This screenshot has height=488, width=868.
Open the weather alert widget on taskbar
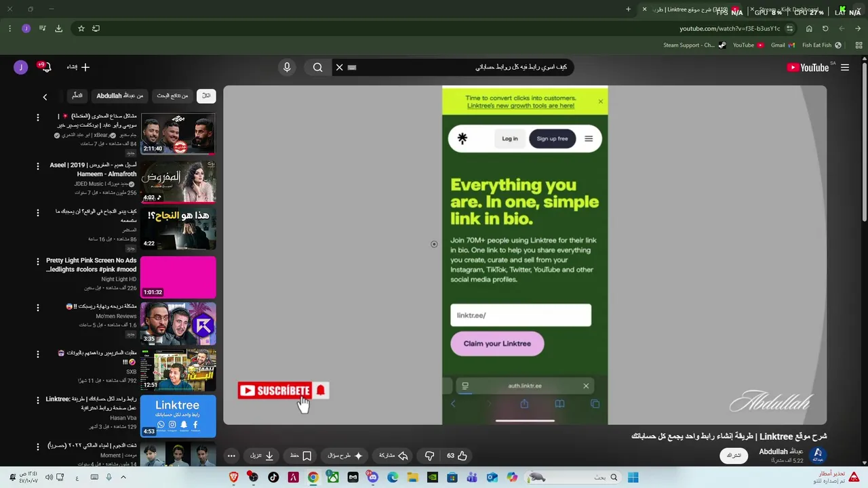coord(837,477)
